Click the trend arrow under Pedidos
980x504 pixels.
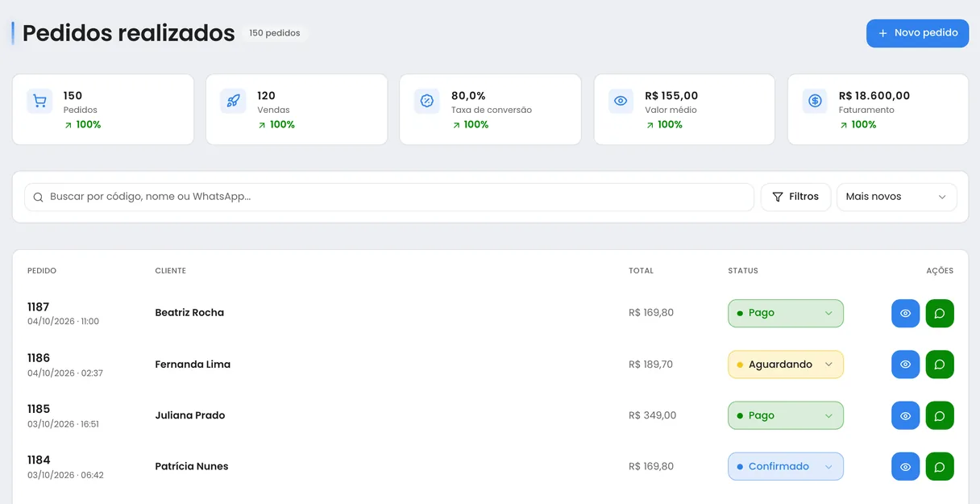(x=68, y=125)
